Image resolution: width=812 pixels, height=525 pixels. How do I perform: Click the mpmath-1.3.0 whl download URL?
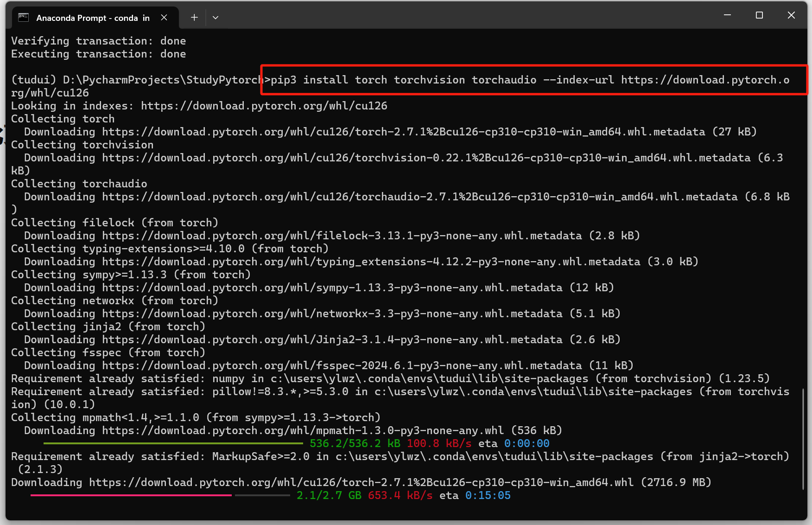[x=303, y=430]
